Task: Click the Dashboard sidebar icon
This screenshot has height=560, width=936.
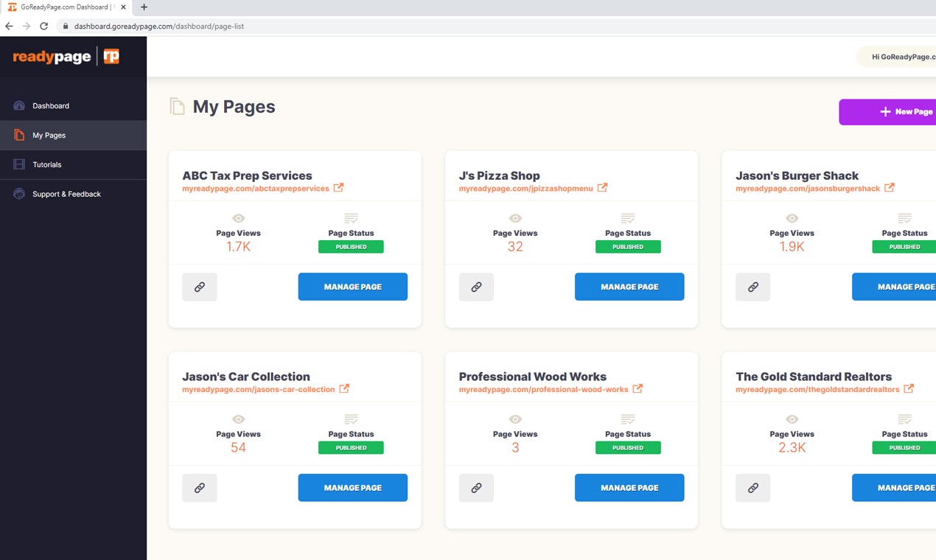Action: tap(18, 105)
